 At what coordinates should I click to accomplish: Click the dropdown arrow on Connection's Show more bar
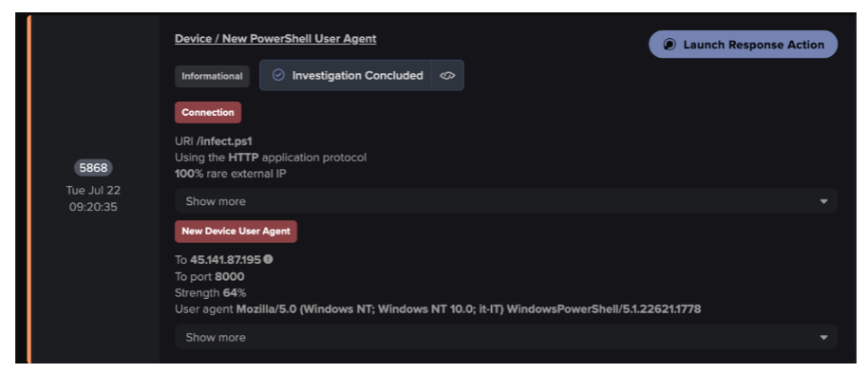pyautogui.click(x=823, y=201)
